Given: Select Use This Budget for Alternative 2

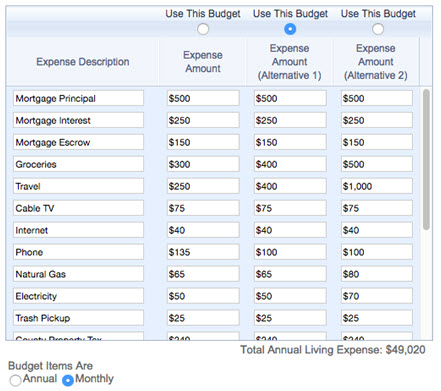Looking at the screenshot, I should click(378, 29).
